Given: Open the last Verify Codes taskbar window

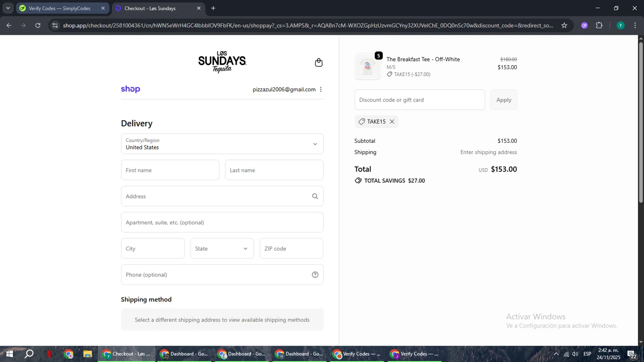Looking at the screenshot, I should [415, 354].
